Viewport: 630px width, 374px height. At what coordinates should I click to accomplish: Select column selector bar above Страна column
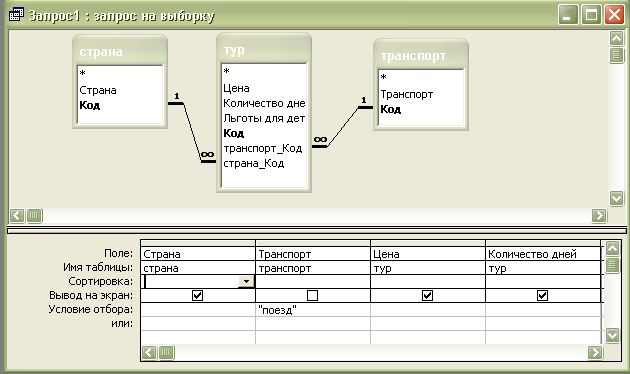click(x=198, y=243)
